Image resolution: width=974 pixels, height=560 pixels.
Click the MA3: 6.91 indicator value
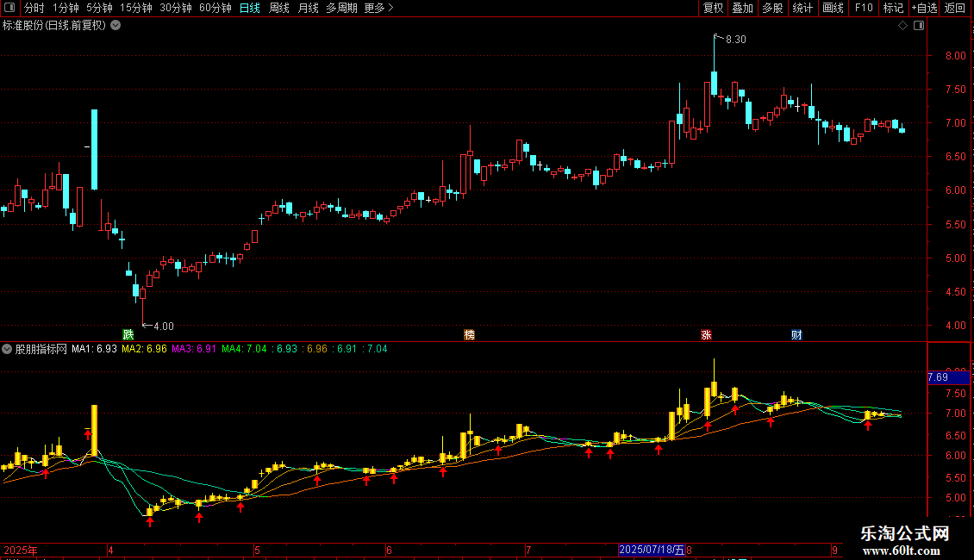tap(194, 349)
